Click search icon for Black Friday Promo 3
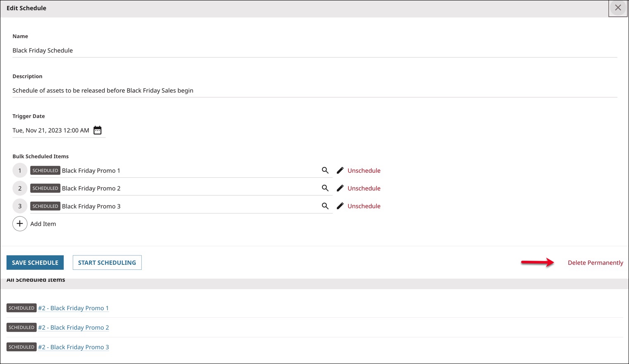The width and height of the screenshot is (629, 364). (x=325, y=206)
